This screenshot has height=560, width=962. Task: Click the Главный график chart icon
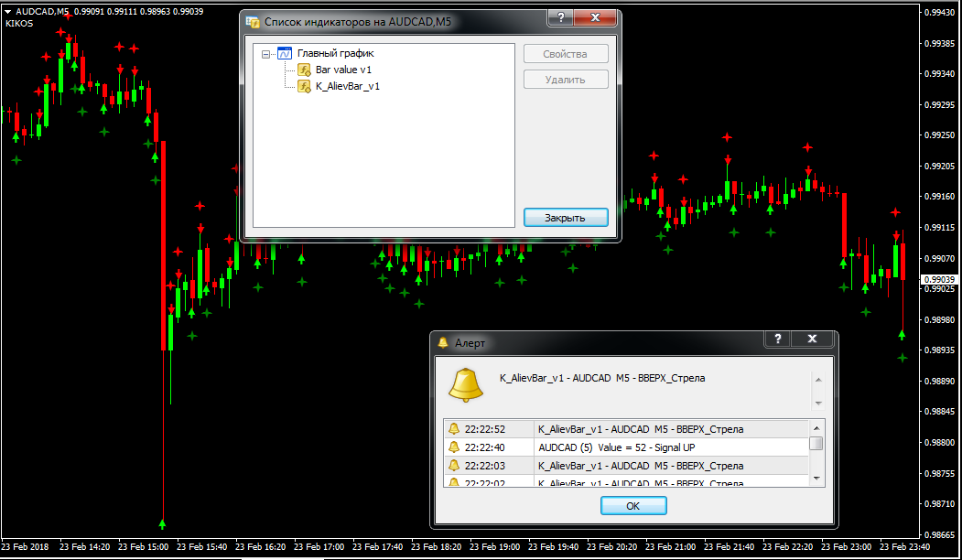click(x=284, y=54)
